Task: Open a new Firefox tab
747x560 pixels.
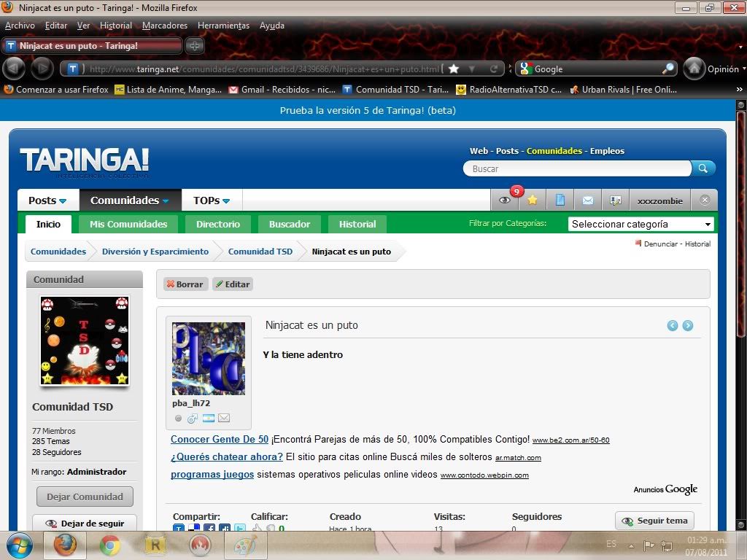Action: [x=194, y=46]
